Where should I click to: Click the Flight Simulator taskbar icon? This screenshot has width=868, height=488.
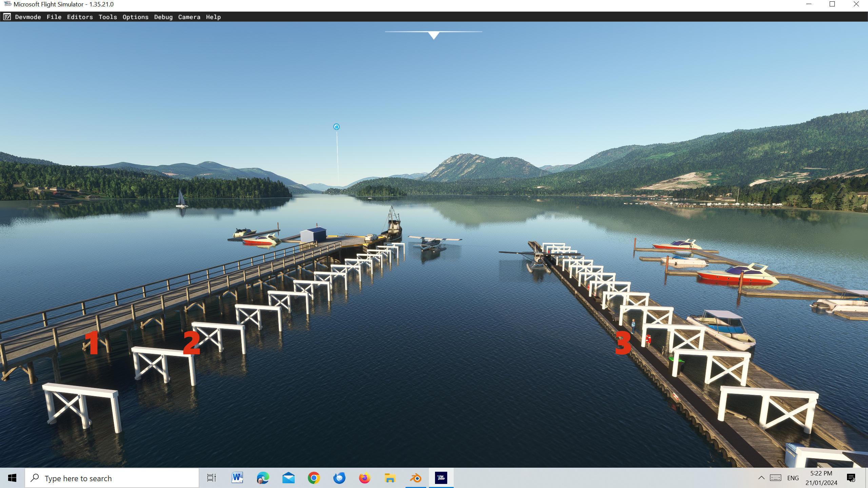pyautogui.click(x=441, y=478)
